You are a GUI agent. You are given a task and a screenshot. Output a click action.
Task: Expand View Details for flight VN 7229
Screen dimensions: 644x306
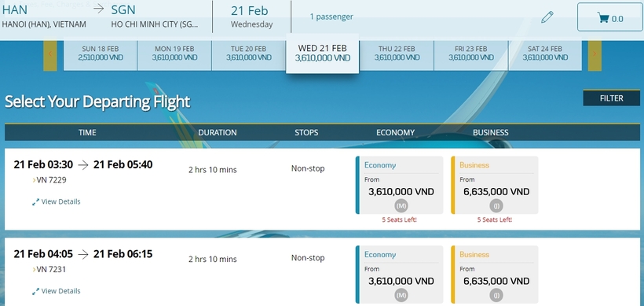click(x=57, y=201)
